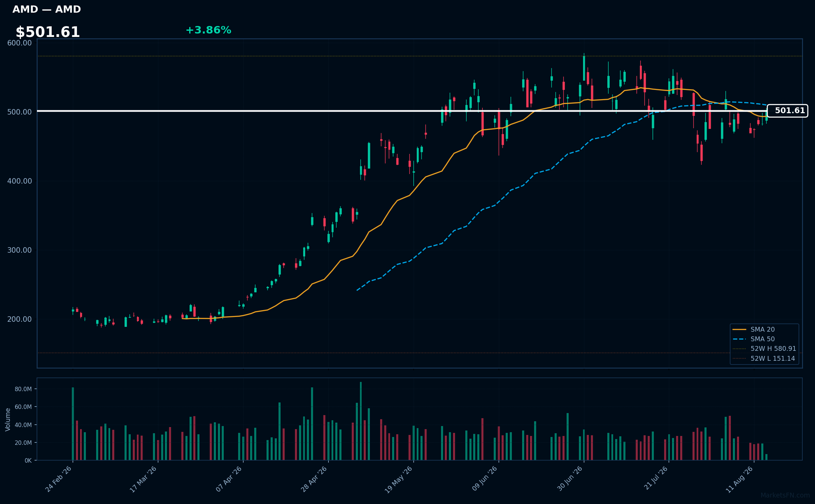Click the 40.0M volume axis label
Viewport: 815px width, 504px height.
point(23,425)
